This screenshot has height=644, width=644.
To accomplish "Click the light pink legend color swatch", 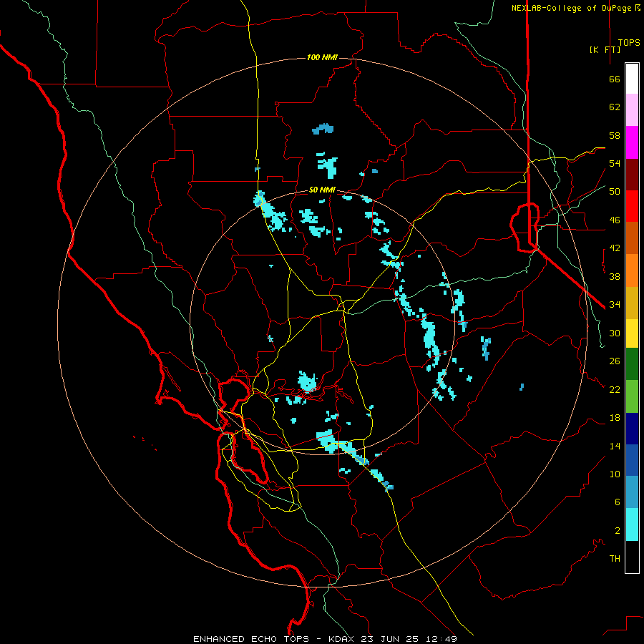I will [632, 110].
